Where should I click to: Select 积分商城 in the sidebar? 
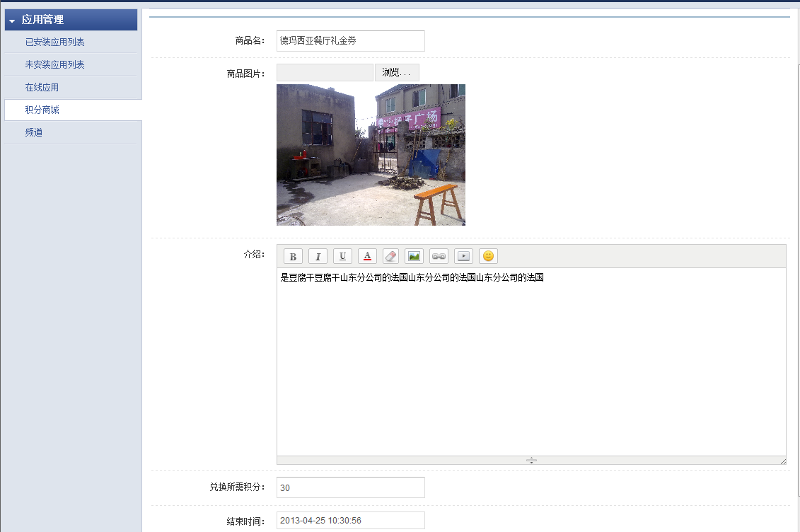[x=42, y=110]
